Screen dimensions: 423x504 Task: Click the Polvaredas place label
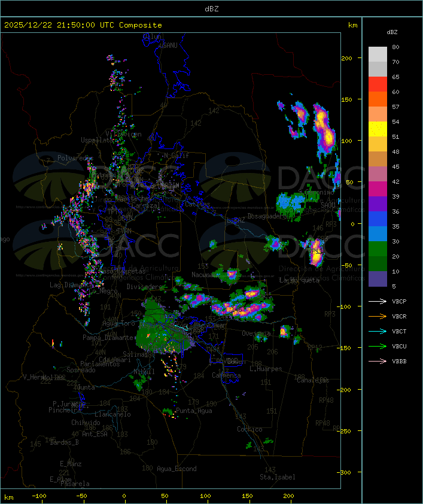pyautogui.click(x=75, y=157)
